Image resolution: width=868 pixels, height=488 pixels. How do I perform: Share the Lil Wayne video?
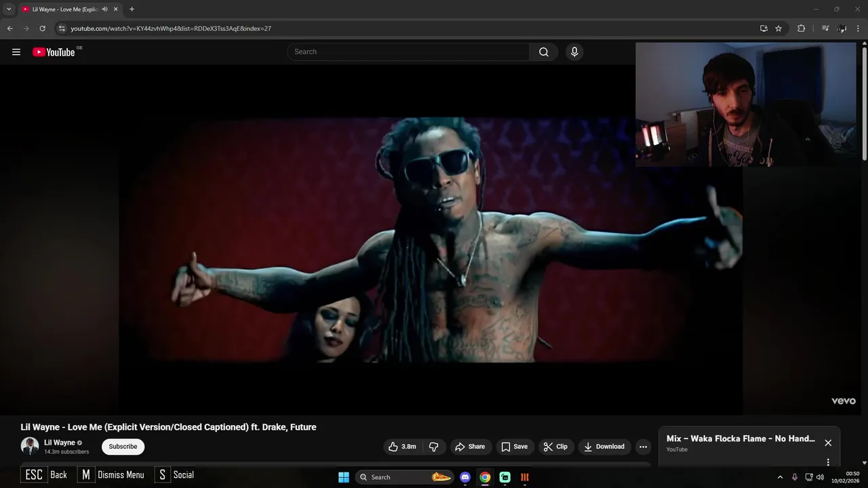pyautogui.click(x=470, y=447)
